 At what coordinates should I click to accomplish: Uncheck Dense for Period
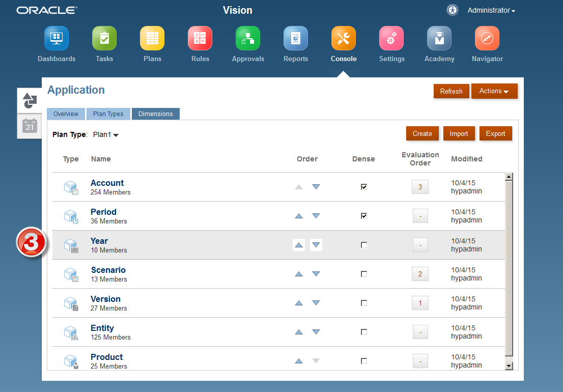tap(364, 216)
